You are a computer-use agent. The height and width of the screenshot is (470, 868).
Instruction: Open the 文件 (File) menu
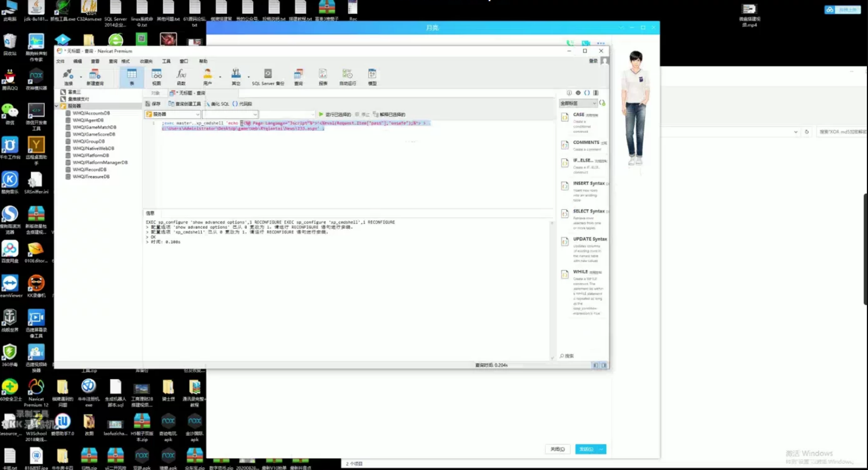(61, 61)
